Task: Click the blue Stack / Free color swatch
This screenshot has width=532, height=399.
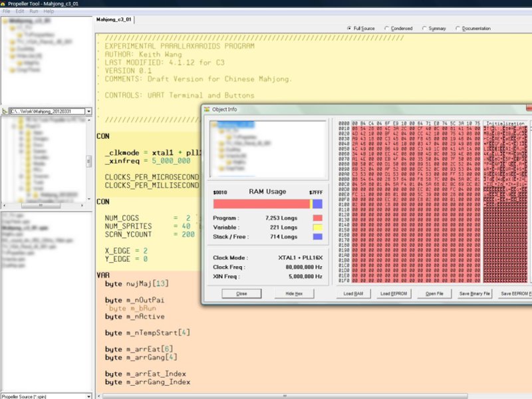Action: point(317,237)
